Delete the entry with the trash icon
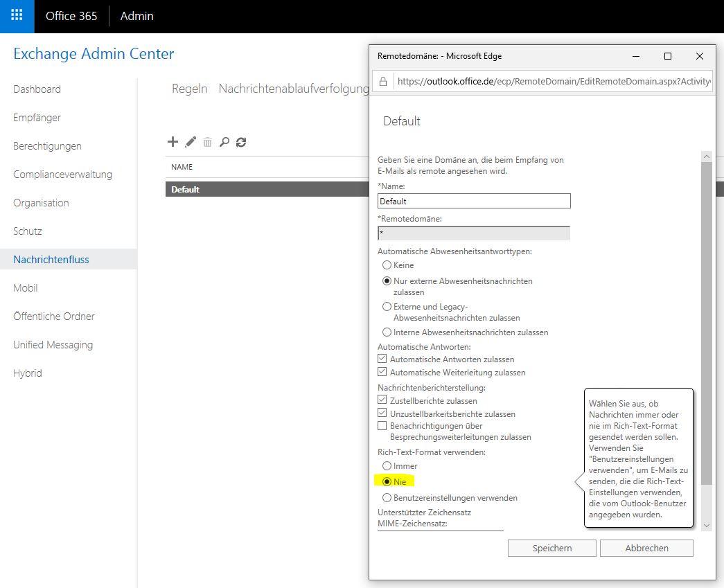The image size is (724, 588). 207,142
